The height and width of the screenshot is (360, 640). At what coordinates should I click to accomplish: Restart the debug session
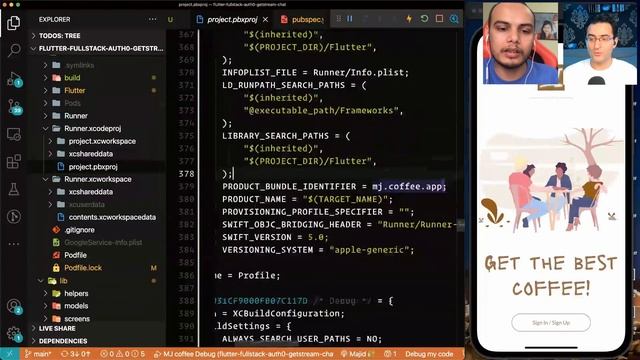coord(424,19)
